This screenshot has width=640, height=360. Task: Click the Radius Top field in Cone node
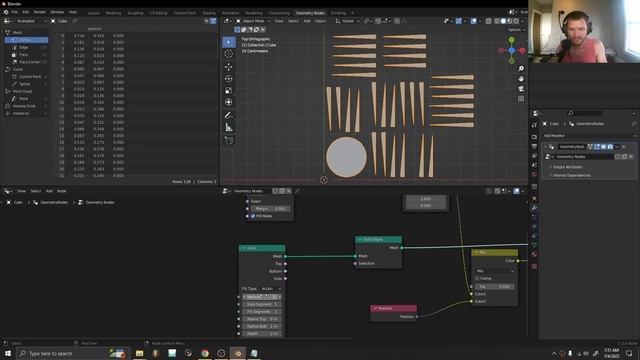pyautogui.click(x=262, y=319)
